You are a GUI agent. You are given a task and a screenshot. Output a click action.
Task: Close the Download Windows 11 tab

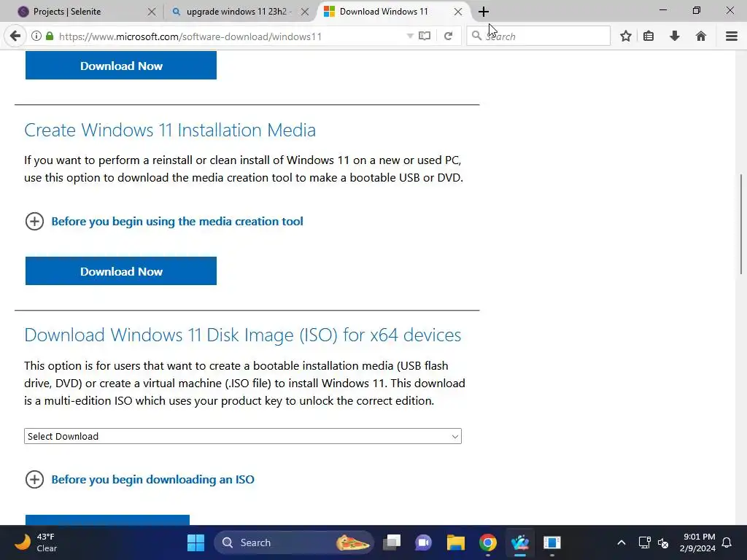pos(458,12)
